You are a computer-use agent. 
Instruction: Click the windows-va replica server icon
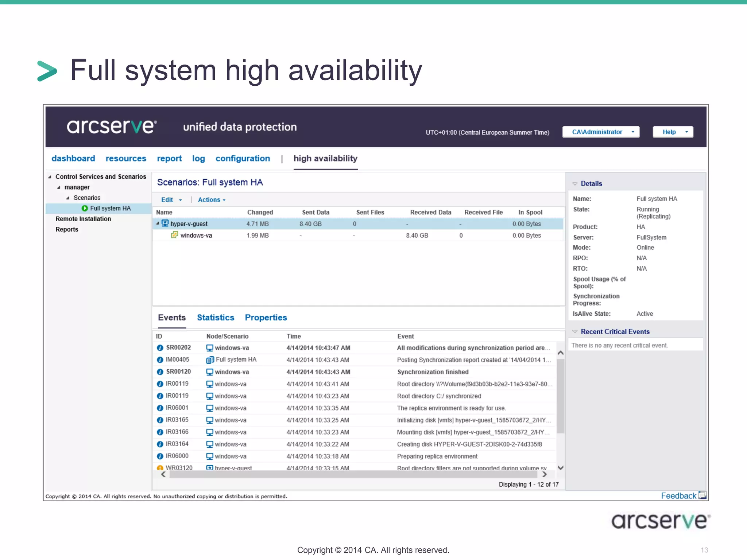point(175,235)
